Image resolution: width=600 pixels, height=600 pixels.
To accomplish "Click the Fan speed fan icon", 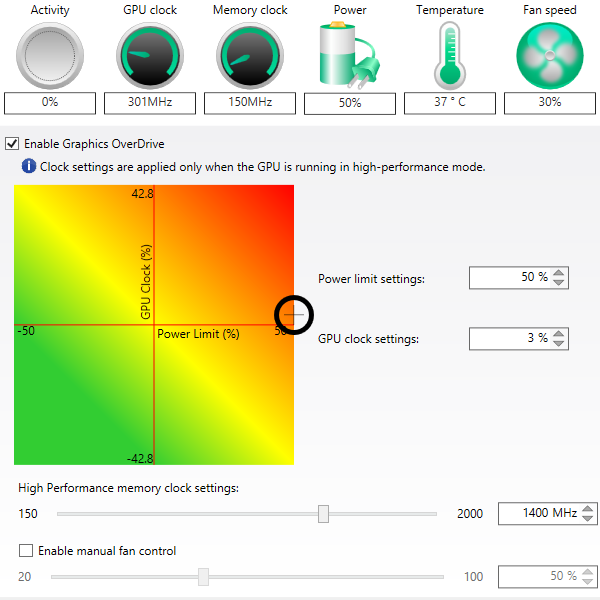I will [x=550, y=55].
